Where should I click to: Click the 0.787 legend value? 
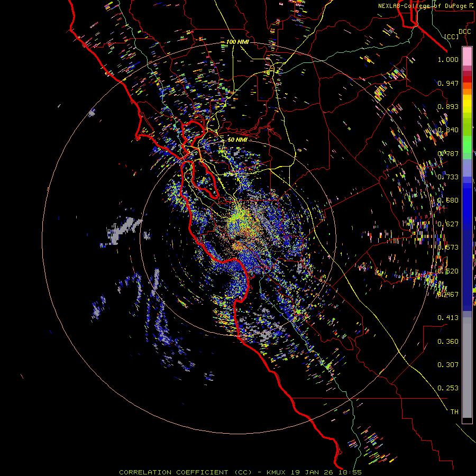tap(448, 153)
